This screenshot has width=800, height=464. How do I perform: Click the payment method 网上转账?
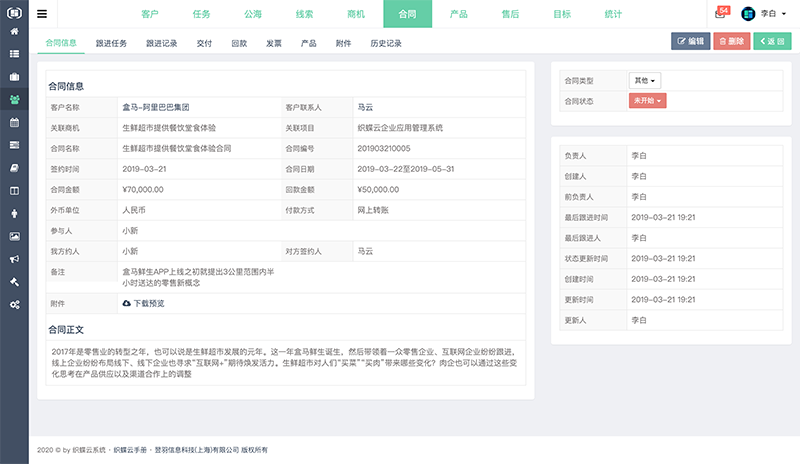click(x=373, y=210)
